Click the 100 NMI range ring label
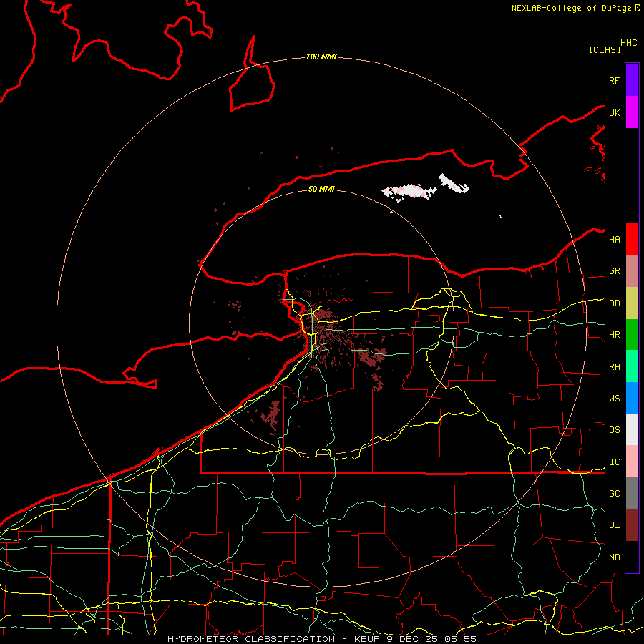The image size is (644, 644). [x=321, y=57]
